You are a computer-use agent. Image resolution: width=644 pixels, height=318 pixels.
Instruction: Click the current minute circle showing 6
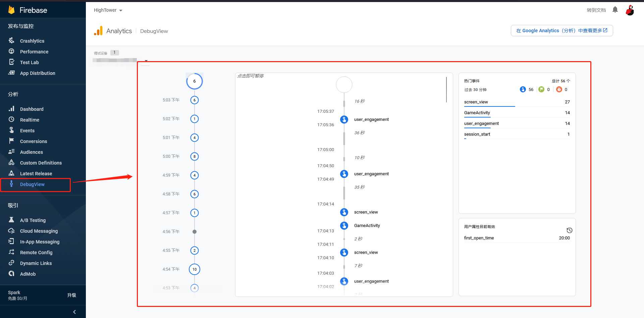click(195, 81)
